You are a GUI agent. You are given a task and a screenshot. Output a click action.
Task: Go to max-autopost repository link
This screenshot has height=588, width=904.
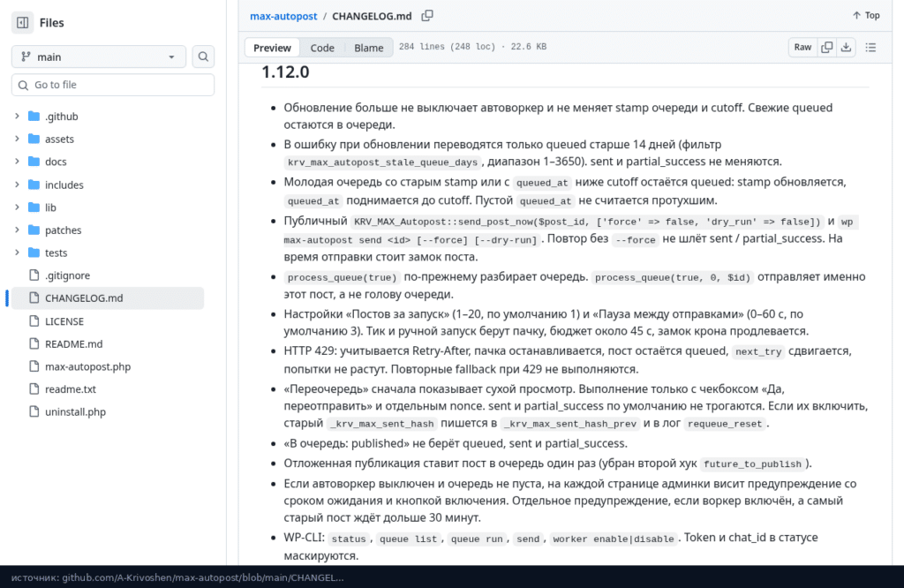tap(283, 16)
